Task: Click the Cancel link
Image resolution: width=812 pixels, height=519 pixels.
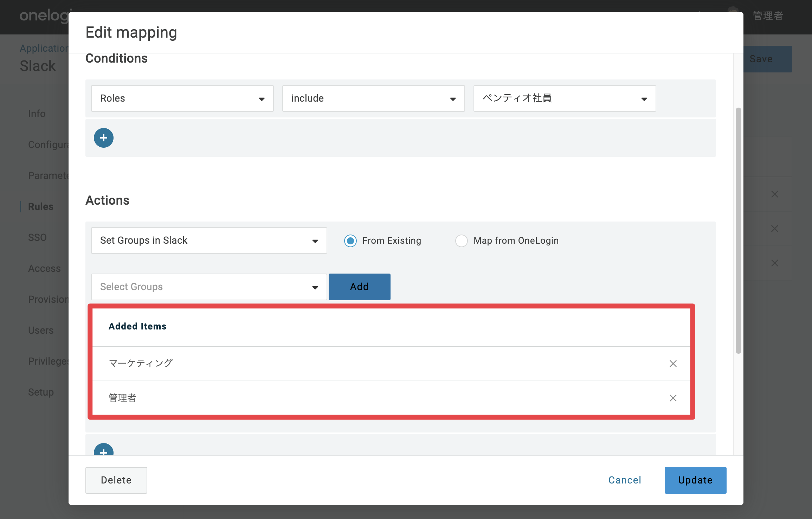Action: 625,480
